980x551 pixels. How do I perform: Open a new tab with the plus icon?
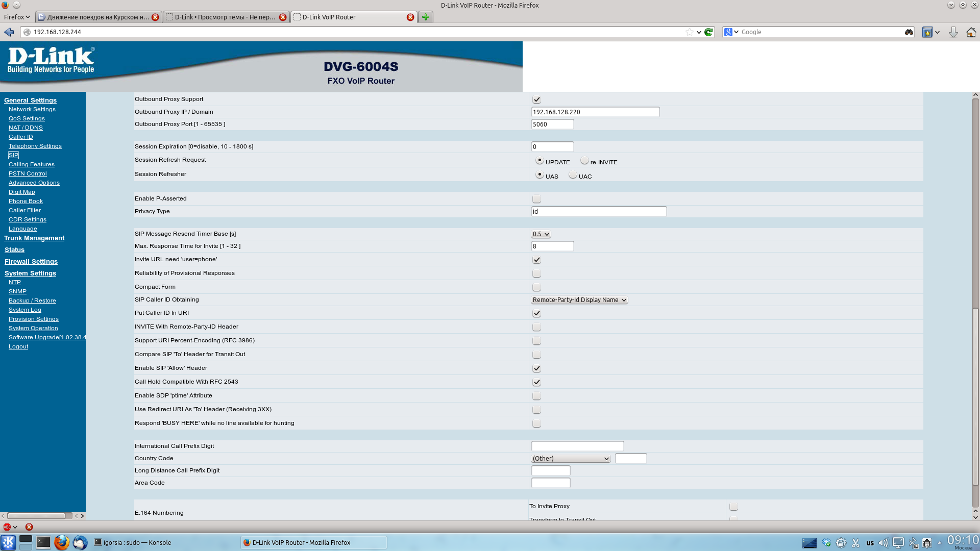[425, 17]
